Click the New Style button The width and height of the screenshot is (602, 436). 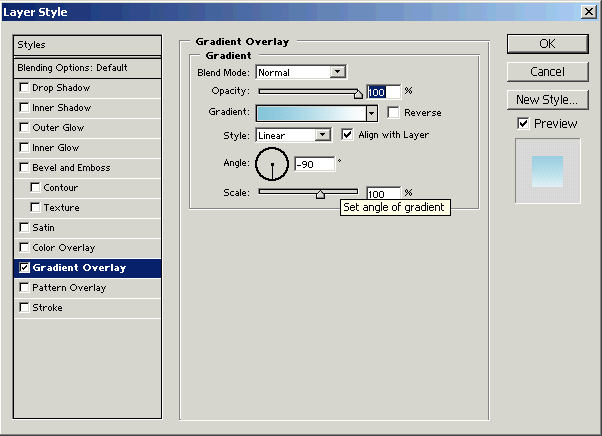pyautogui.click(x=547, y=100)
